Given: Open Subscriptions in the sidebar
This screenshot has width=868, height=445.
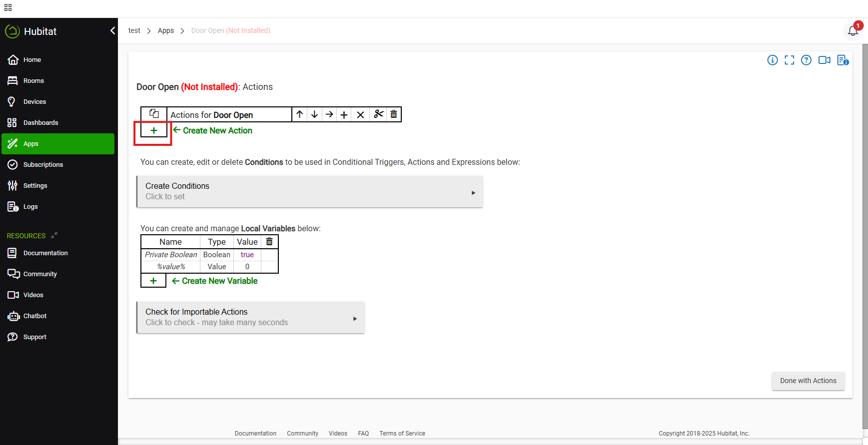Looking at the screenshot, I should coord(58,165).
